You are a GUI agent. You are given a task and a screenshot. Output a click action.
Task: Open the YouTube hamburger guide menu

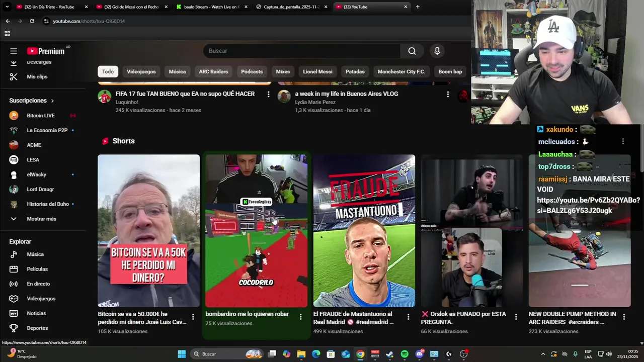pyautogui.click(x=14, y=51)
